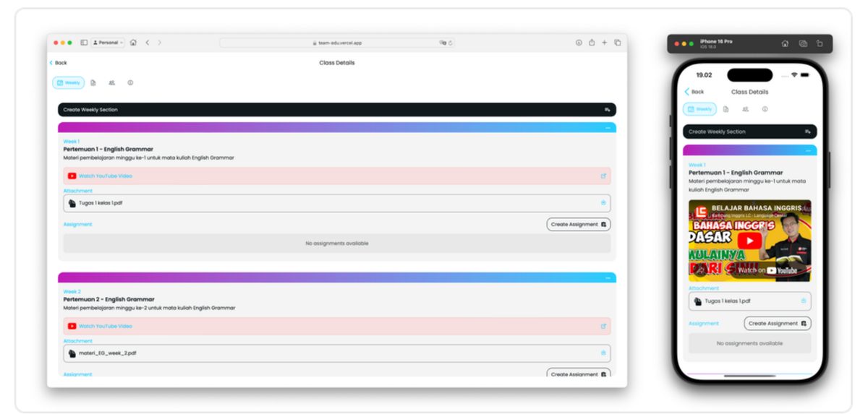Focus the team-edu.vercel.app address bar
The image size is (868, 414).
coord(337,43)
